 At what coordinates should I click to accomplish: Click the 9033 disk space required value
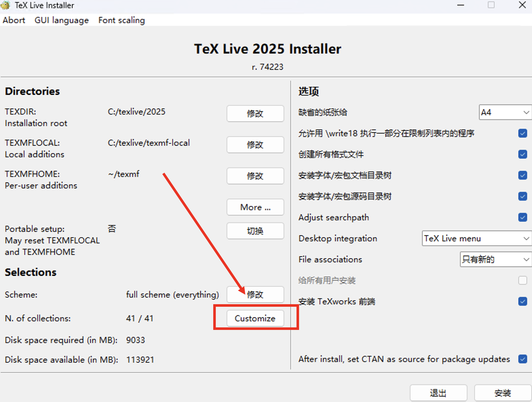point(135,340)
